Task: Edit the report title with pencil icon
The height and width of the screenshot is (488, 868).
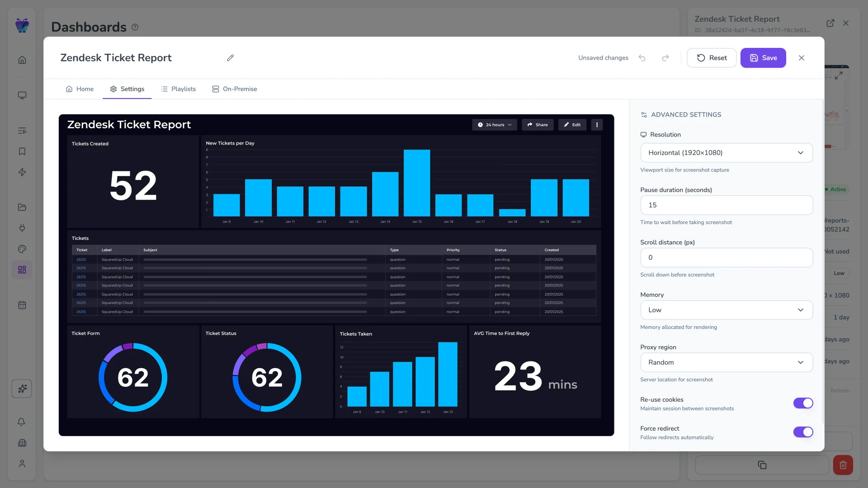Action: click(230, 58)
